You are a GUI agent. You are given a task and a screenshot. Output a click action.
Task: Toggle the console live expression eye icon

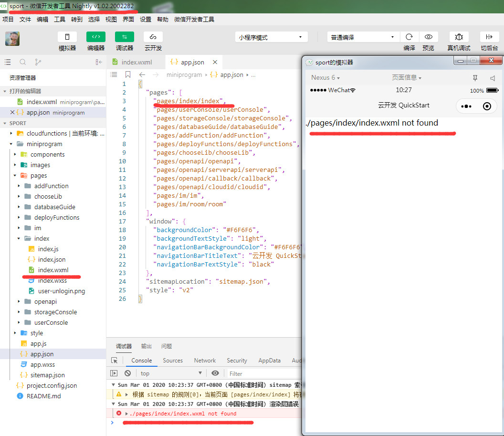click(215, 373)
